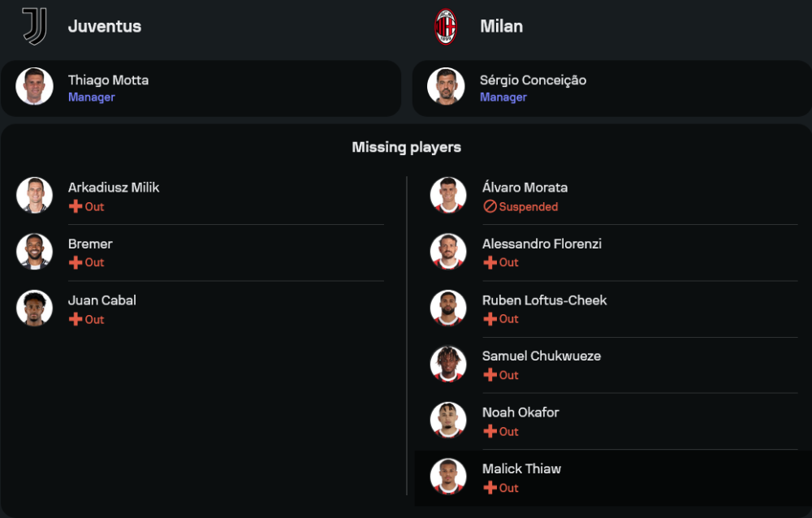This screenshot has width=812, height=518.
Task: Click the Missing players section heading
Action: click(x=406, y=148)
